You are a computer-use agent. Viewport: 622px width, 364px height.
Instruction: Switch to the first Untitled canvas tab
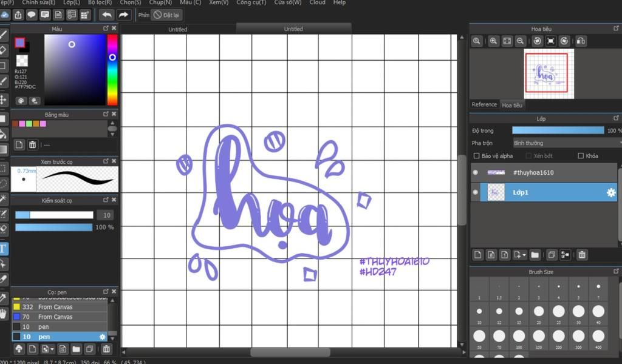pos(178,29)
